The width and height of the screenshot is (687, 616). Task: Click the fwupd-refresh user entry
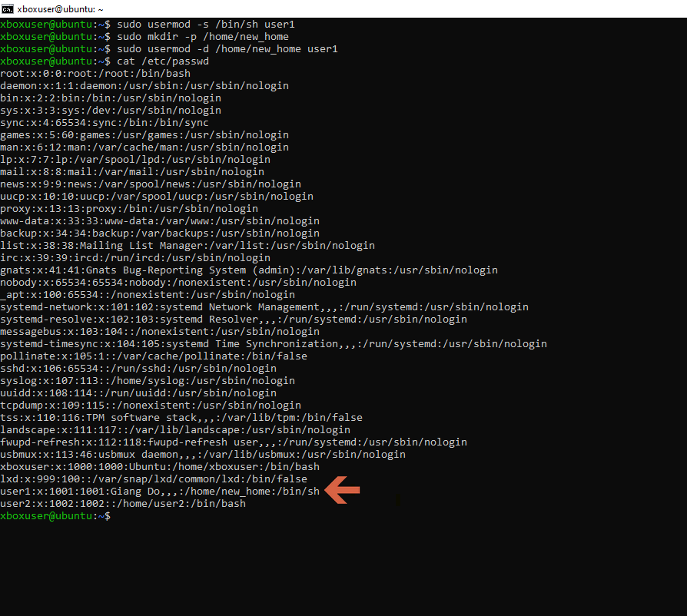tap(234, 442)
